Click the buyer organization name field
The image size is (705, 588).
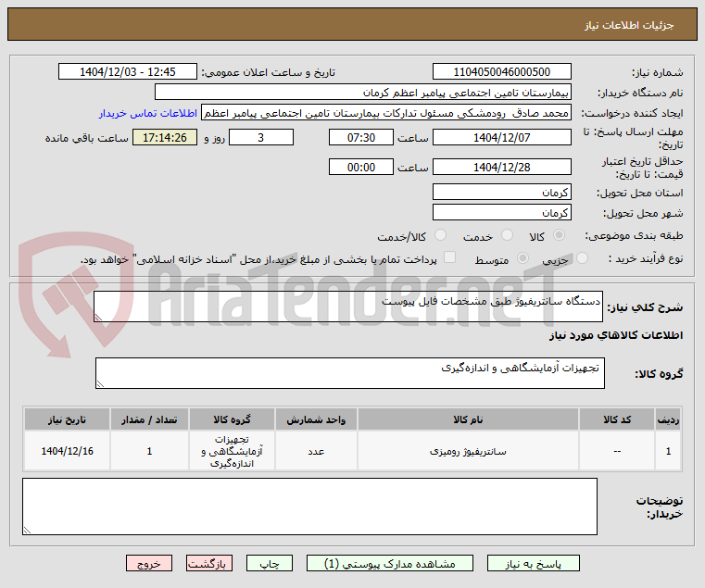pos(363,93)
